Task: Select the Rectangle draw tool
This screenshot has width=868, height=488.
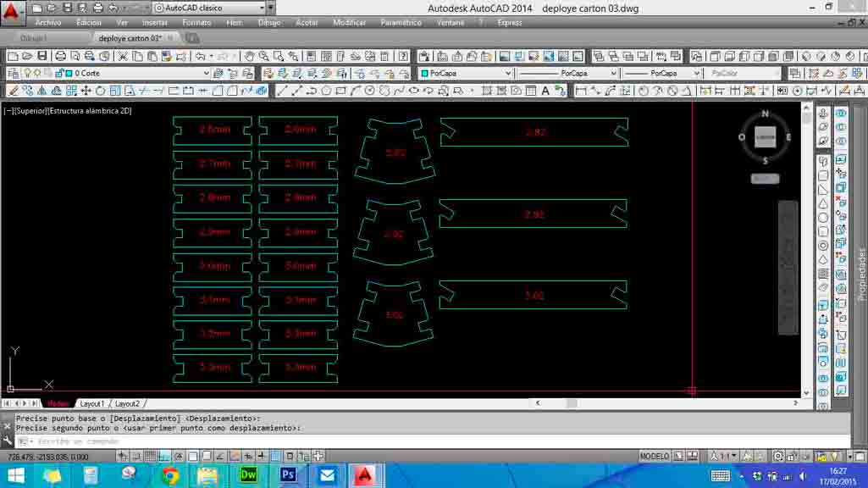Action: pos(340,91)
